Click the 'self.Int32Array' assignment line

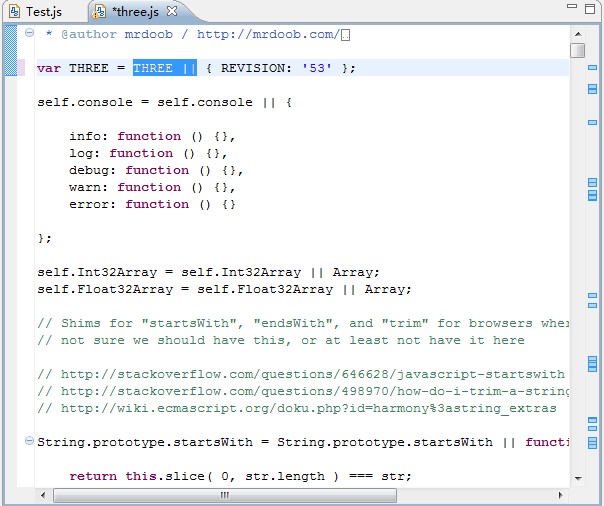pos(208,272)
